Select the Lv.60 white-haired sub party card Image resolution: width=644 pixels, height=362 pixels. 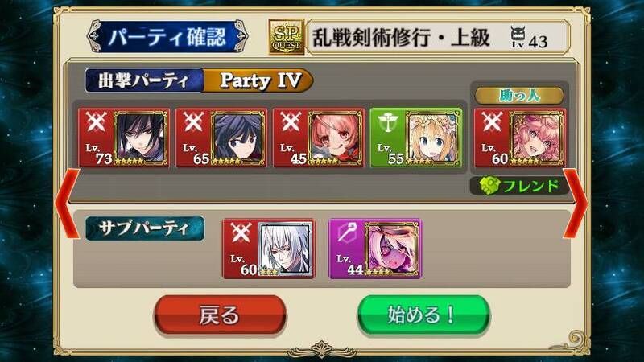(x=269, y=249)
